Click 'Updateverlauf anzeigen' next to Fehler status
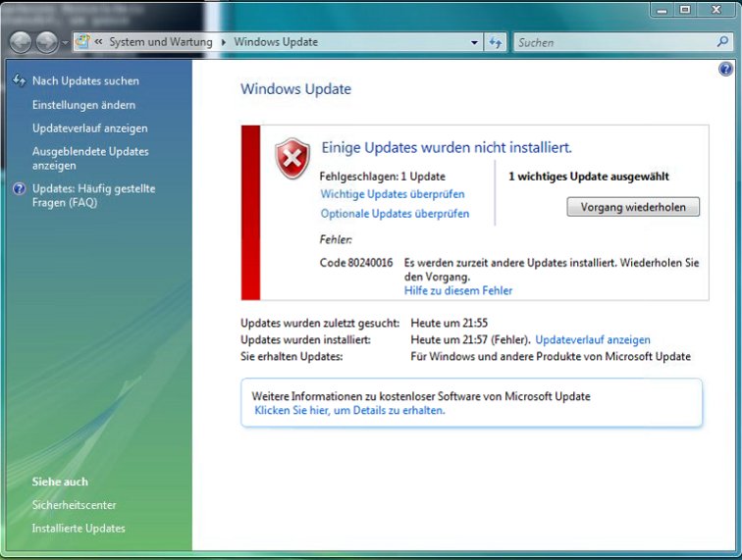The image size is (742, 560). (x=593, y=339)
